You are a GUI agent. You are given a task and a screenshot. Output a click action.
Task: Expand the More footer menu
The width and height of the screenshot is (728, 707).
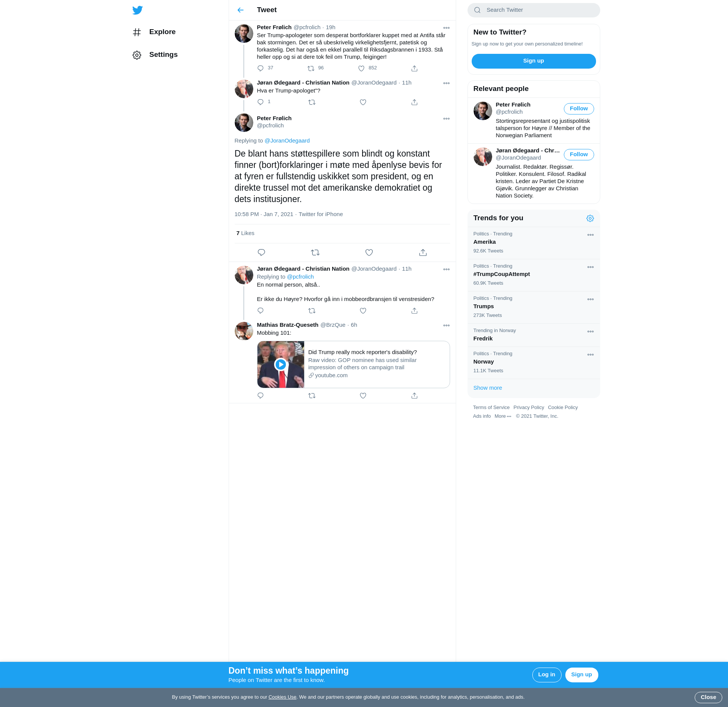click(x=503, y=416)
